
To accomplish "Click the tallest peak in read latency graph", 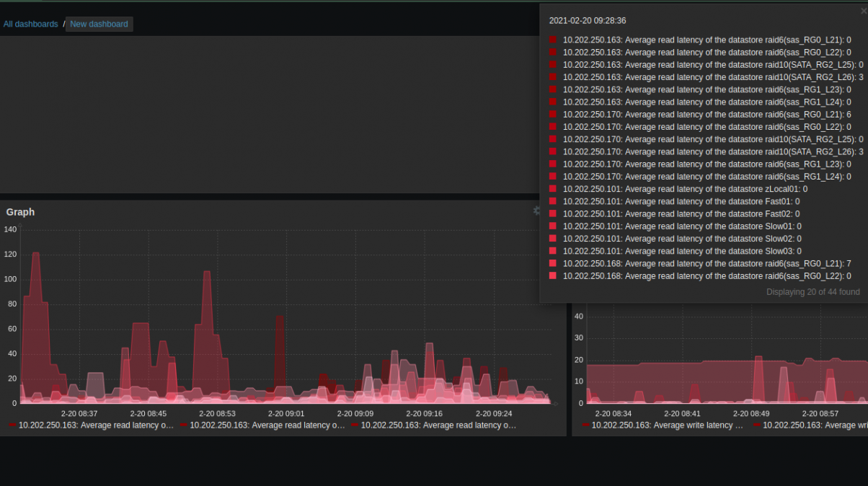I will coord(35,255).
